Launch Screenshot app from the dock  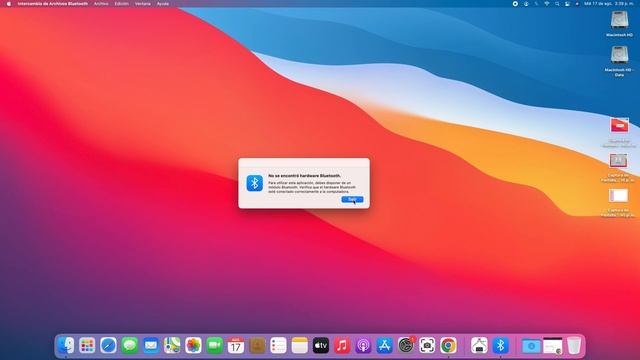click(427, 346)
